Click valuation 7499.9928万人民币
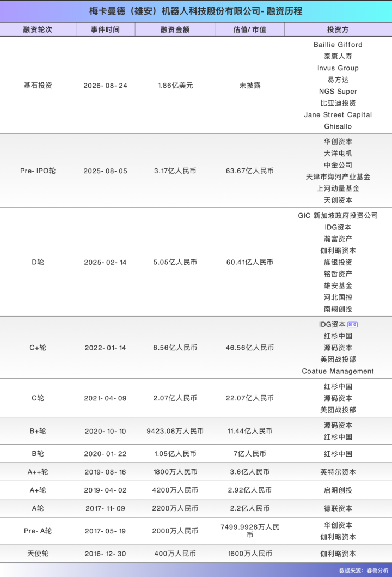Screen dimensions: 392x577 pos(250,531)
